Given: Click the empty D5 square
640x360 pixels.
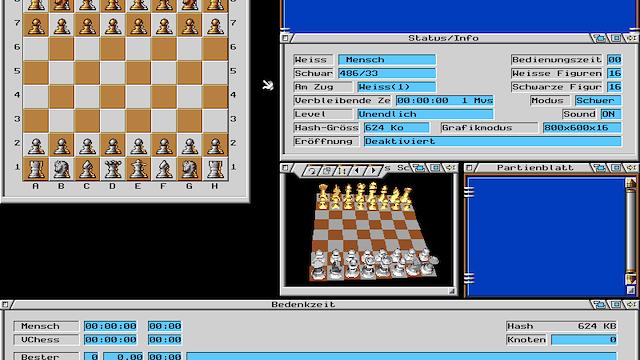Looking at the screenshot, I should [x=113, y=73].
